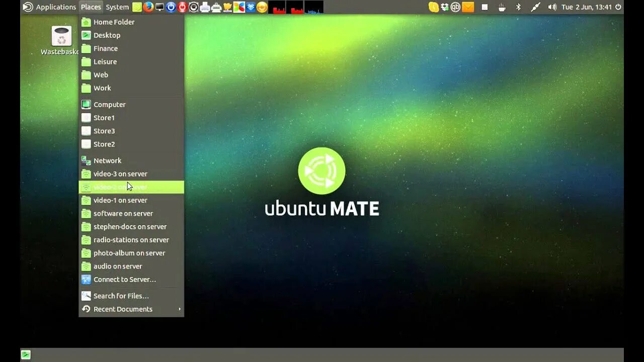This screenshot has width=644, height=362.
Task: Toggle the Caffeine coffee cup indicator
Action: pos(502,7)
